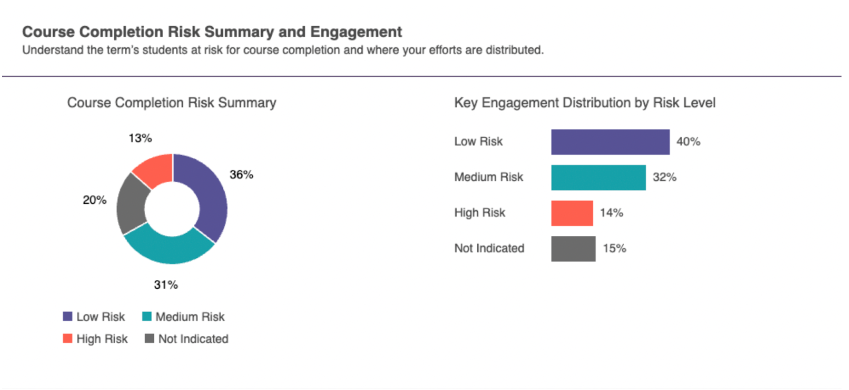The height and width of the screenshot is (390, 849).
Task: Click the Course Completion Risk Summary chart title
Action: point(172,102)
